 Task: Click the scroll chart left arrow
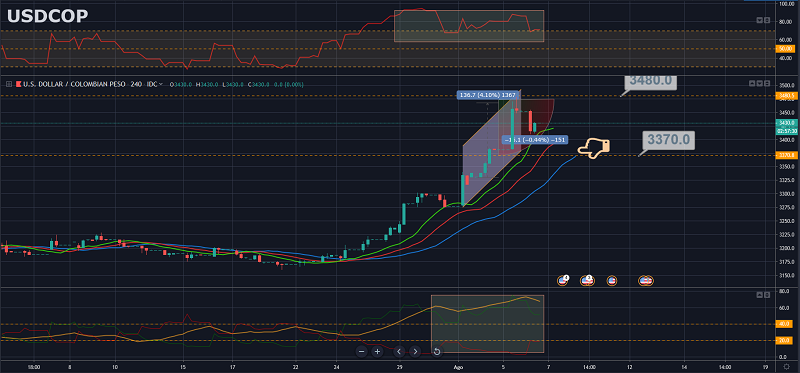click(x=399, y=351)
